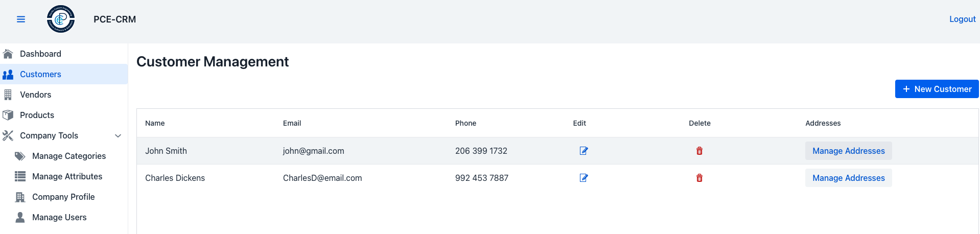Manage Addresses for Charles Dickens
The width and height of the screenshot is (980, 234).
coord(848,178)
